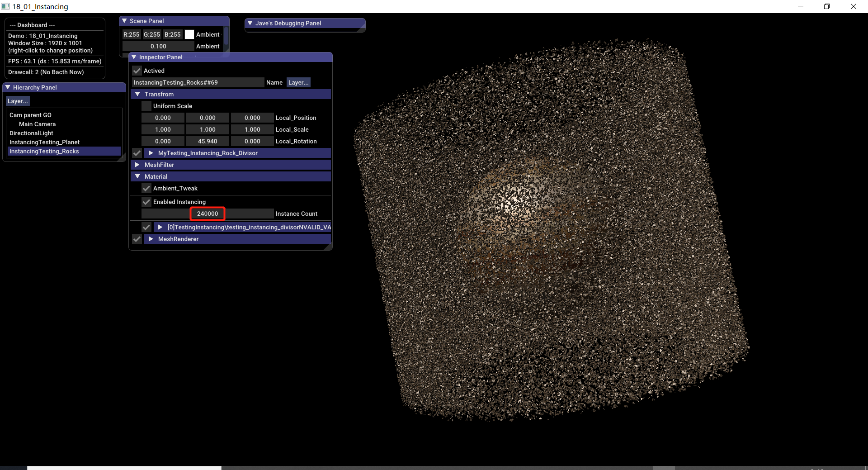The height and width of the screenshot is (470, 868).
Task: Expand the testing_instancing_divisor shader entry
Action: 160,227
